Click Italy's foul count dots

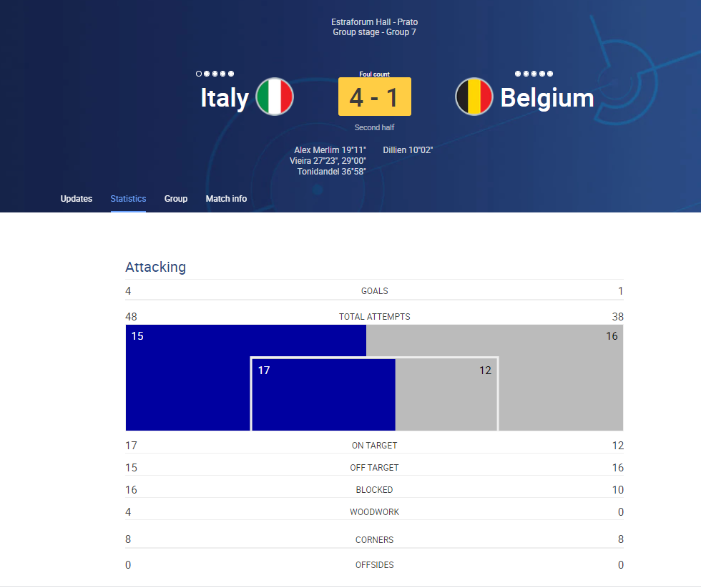pos(215,74)
